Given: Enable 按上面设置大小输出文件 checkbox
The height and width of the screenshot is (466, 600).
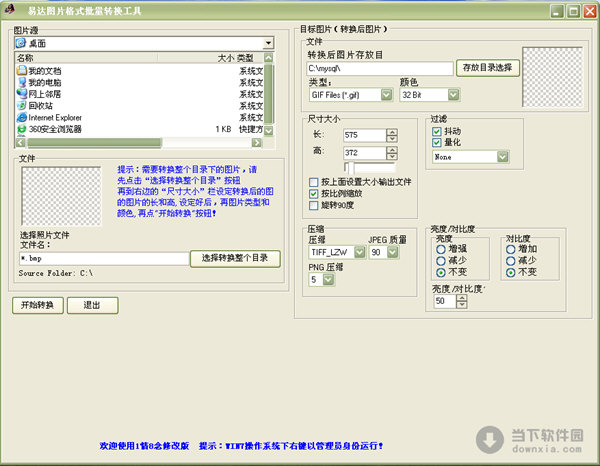Looking at the screenshot, I should point(314,182).
